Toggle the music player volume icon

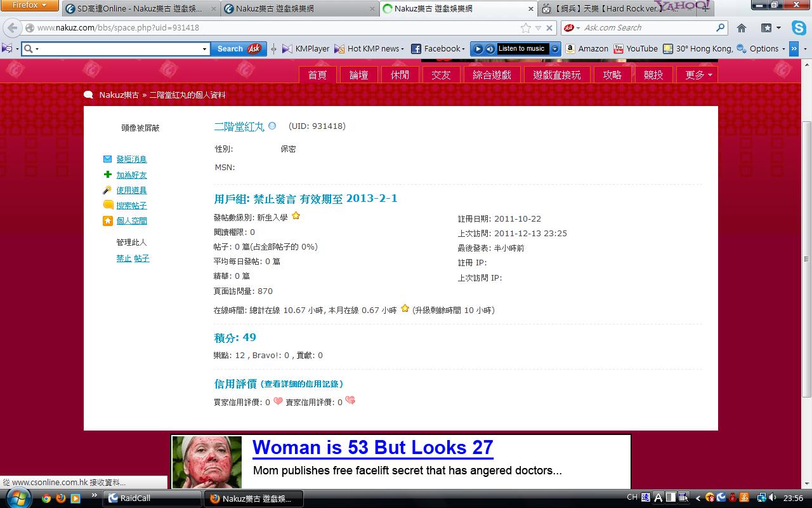tap(490, 49)
